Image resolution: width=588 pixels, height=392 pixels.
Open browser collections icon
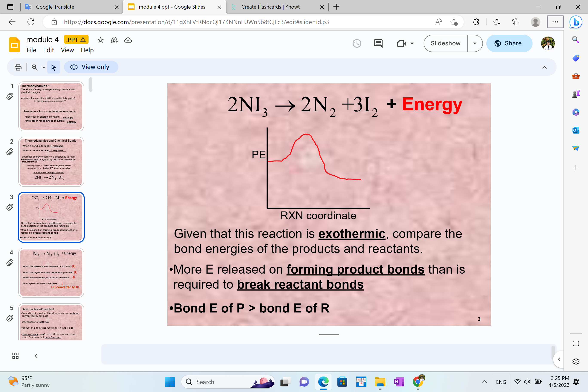(516, 22)
